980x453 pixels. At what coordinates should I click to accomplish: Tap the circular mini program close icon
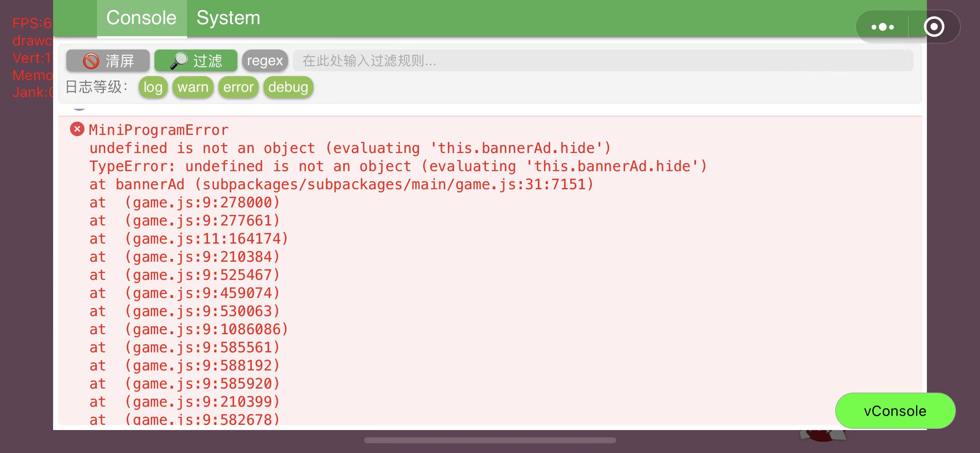[x=934, y=27]
